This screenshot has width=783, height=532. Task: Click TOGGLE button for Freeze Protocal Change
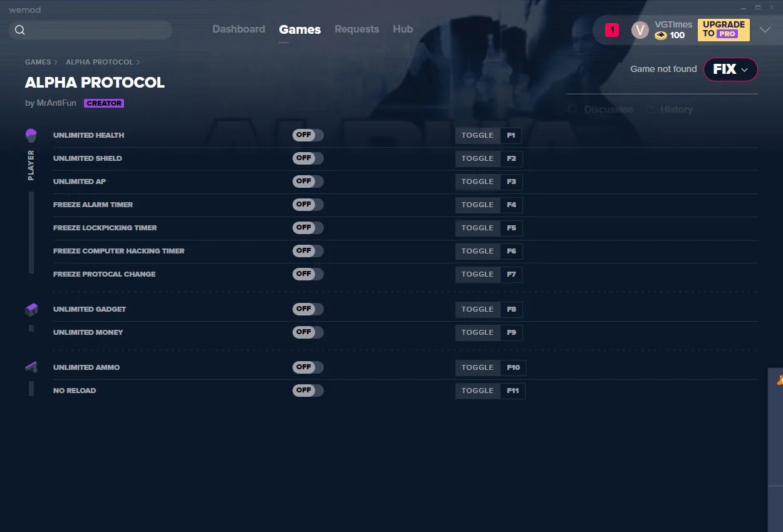pyautogui.click(x=478, y=274)
